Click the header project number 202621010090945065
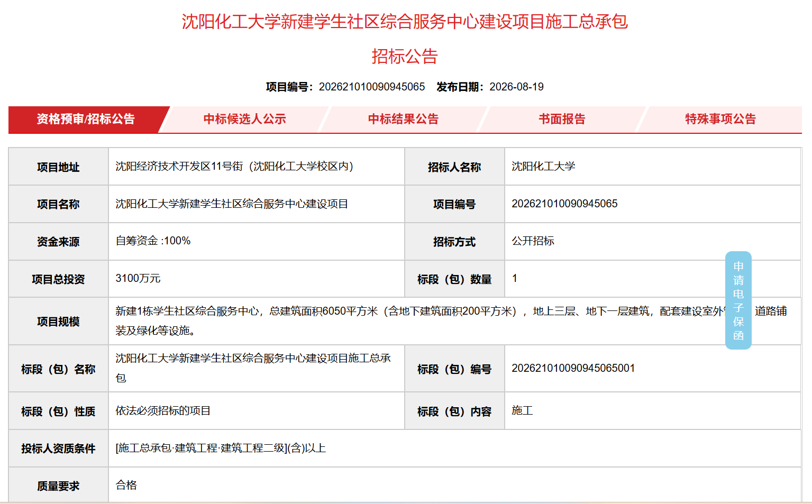Image resolution: width=812 pixels, height=504 pixels. point(372,87)
